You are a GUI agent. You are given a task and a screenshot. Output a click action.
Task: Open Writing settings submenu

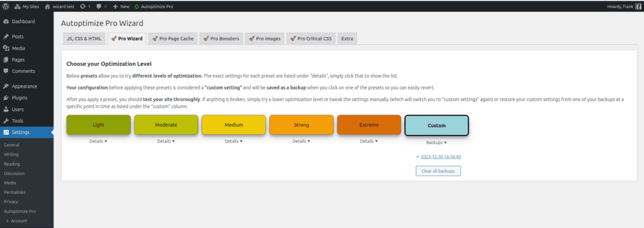pos(11,154)
